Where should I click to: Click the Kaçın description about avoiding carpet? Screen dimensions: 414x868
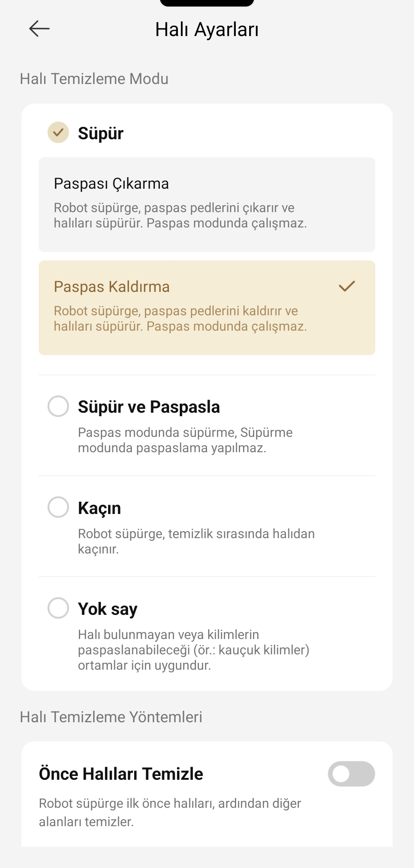pyautogui.click(x=196, y=541)
